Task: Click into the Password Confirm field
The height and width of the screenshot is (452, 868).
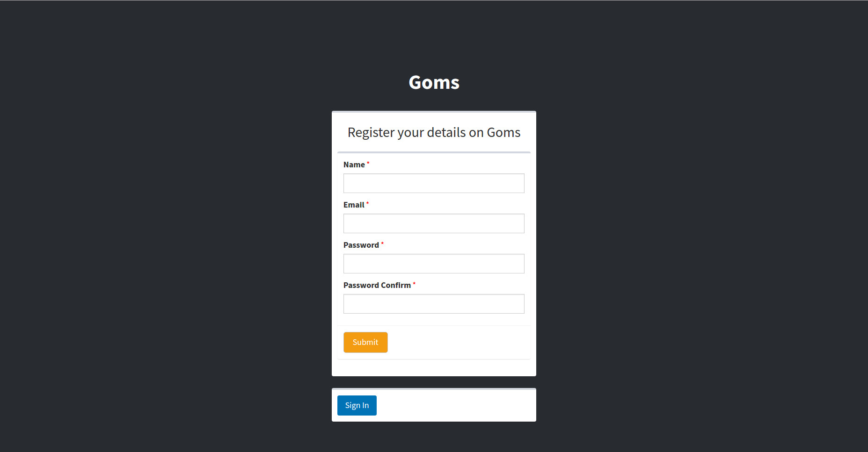Action: [x=434, y=304]
